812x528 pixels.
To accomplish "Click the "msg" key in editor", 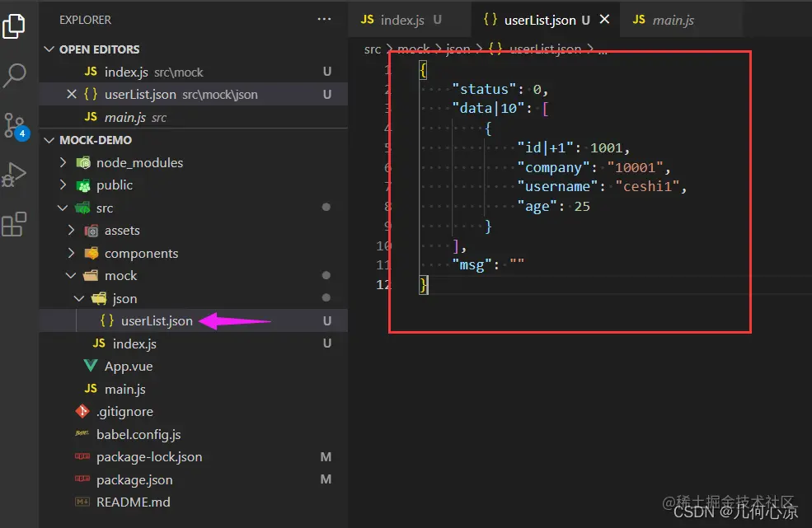I will [472, 265].
